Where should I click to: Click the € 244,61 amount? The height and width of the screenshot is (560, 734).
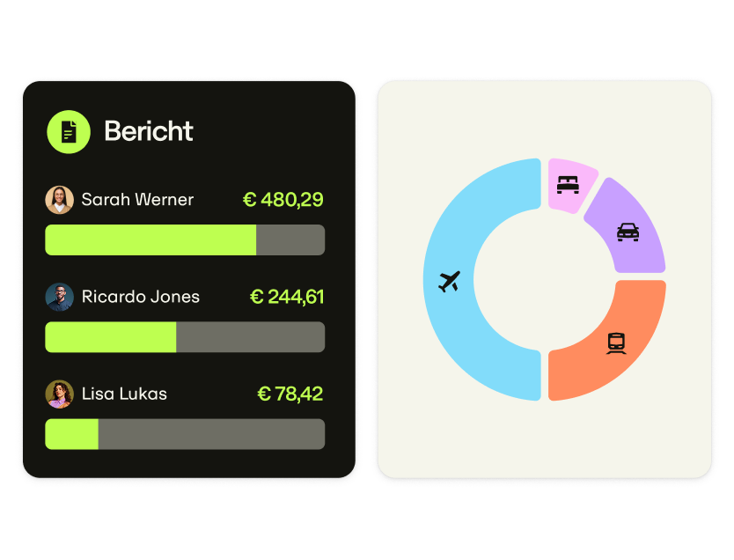287,297
